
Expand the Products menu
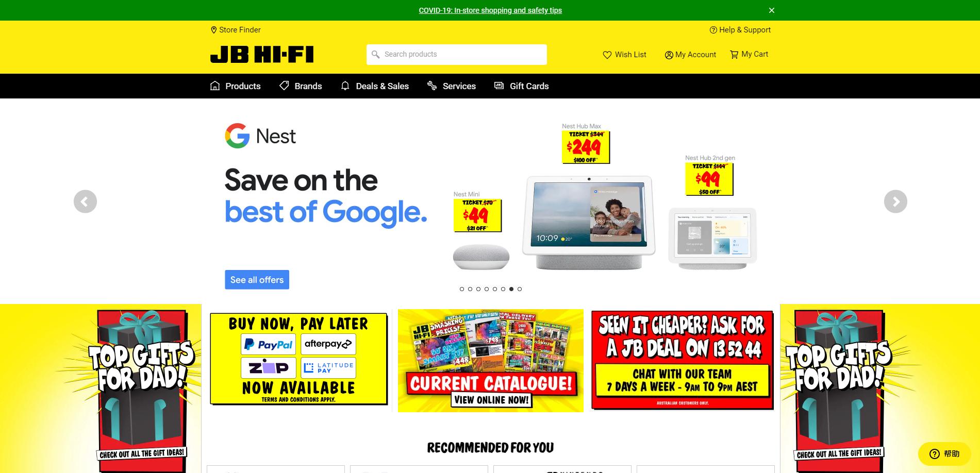[x=236, y=86]
